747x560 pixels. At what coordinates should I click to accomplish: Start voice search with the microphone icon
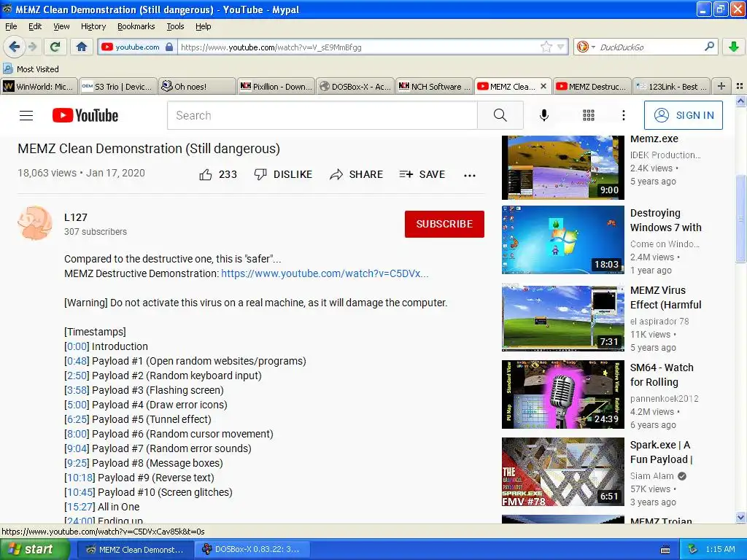click(543, 115)
